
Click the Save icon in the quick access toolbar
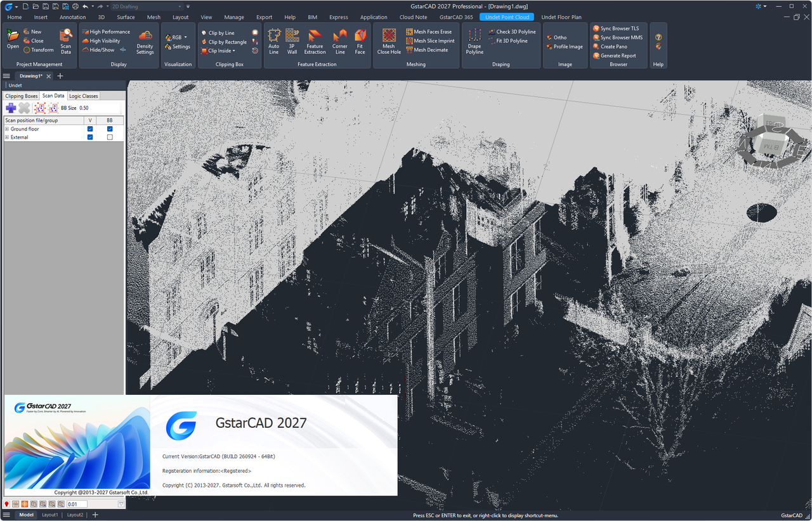(x=45, y=6)
